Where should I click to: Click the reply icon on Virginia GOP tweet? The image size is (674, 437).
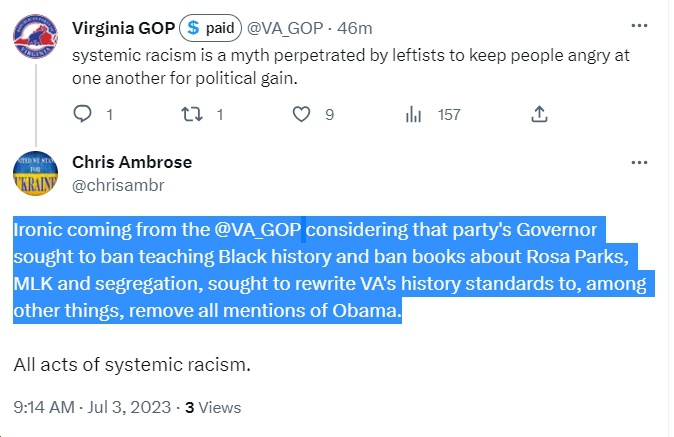pyautogui.click(x=83, y=114)
